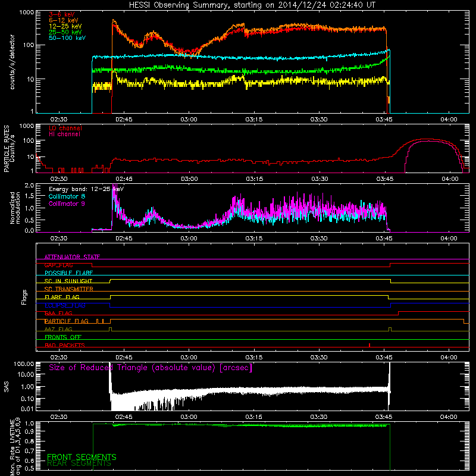Click the AAZ_FLAG label

(58, 329)
